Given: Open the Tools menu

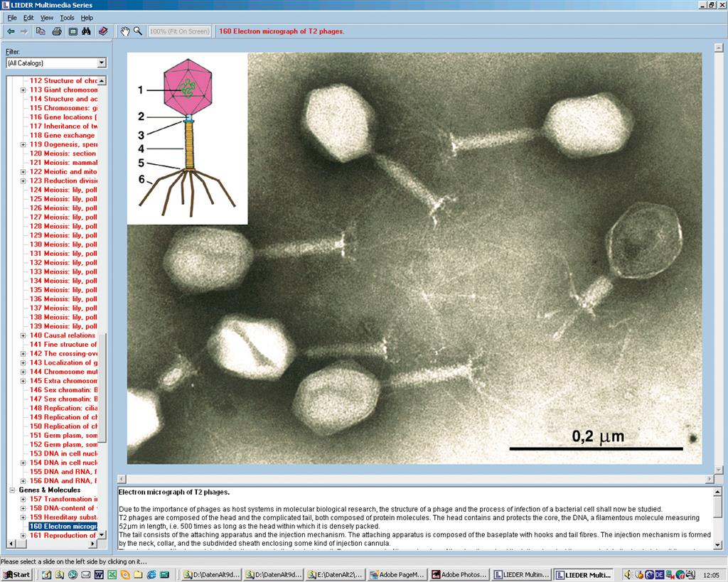Looking at the screenshot, I should pos(67,18).
